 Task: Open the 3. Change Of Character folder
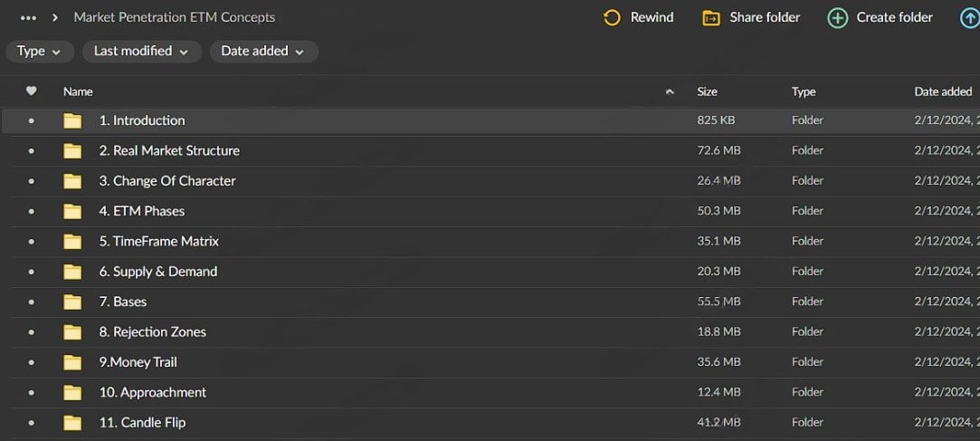[x=167, y=181]
